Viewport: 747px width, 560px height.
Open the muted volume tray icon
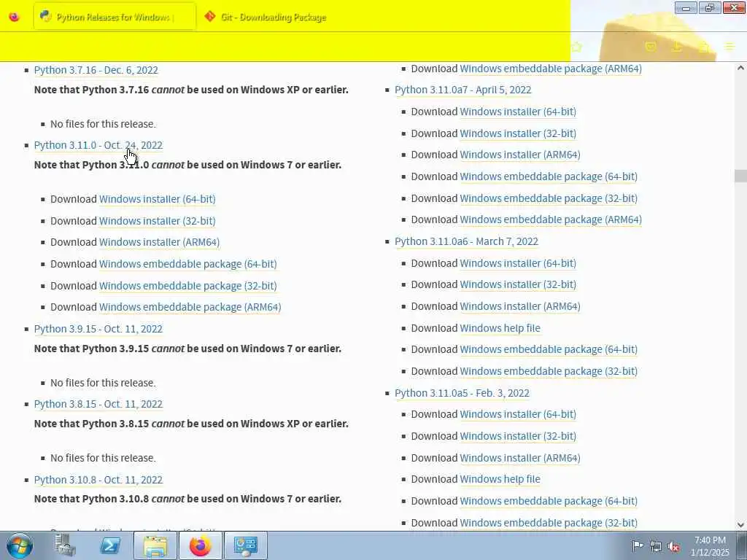[x=673, y=546]
